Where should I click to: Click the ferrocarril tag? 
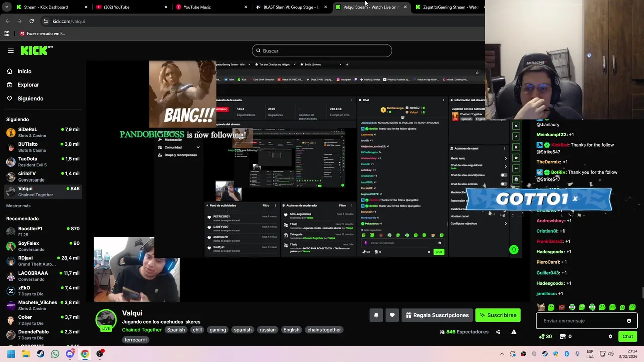point(136,340)
